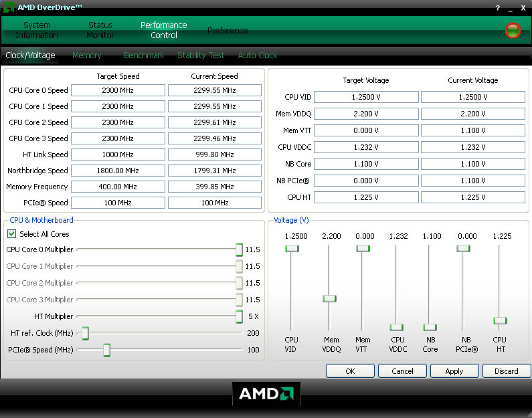
Task: Click the Mem VTT current voltage 1.100 V field
Action: pos(473,130)
